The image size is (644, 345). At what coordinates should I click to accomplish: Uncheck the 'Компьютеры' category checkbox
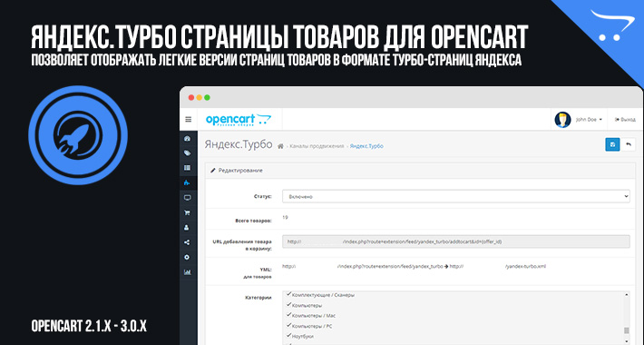pos(288,305)
